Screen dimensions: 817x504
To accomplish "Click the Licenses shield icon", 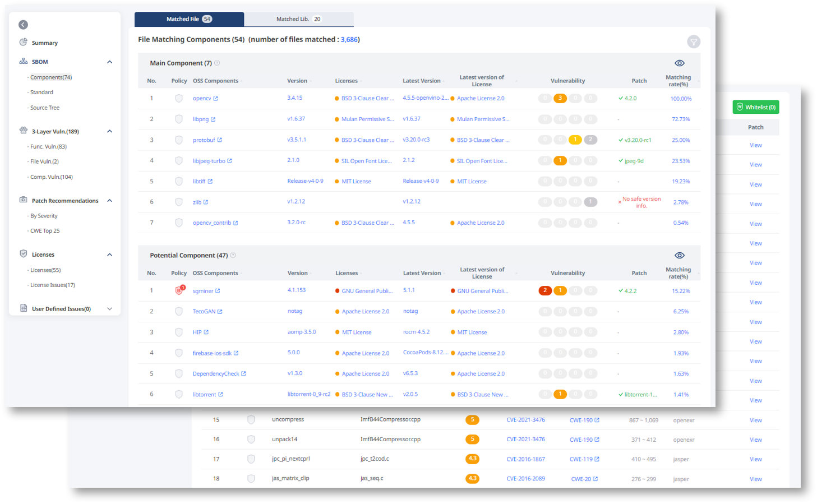I will pos(23,254).
